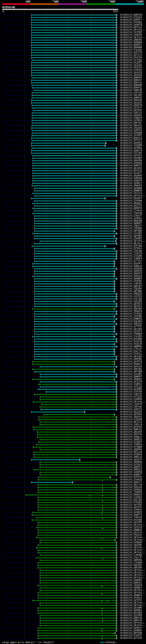Click the UniRef100_Q876G4 label

131,414
